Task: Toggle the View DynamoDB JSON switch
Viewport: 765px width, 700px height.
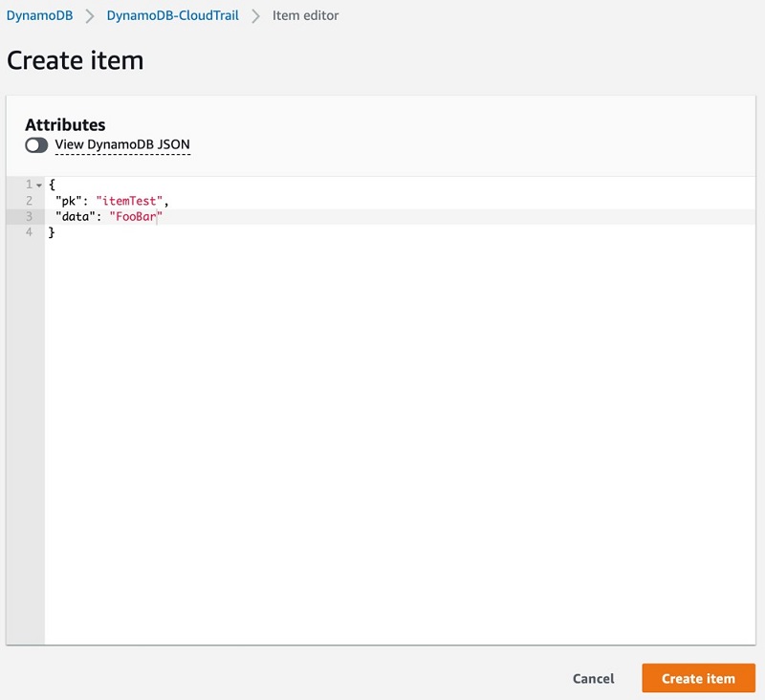Action: pos(36,145)
